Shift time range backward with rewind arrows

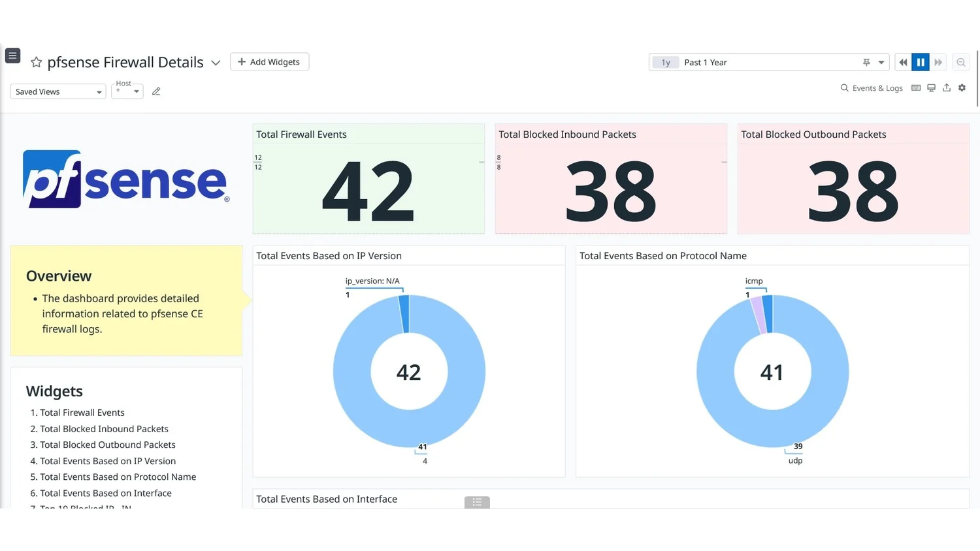902,62
